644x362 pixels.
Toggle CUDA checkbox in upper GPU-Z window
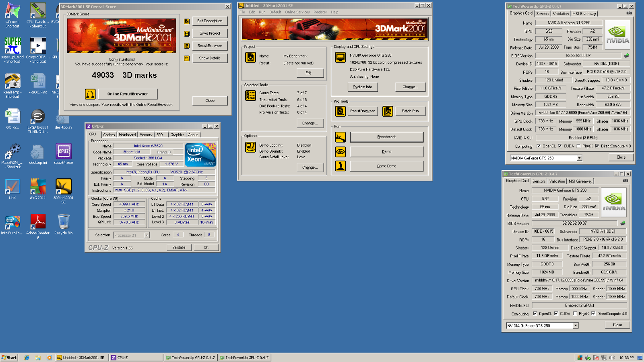pyautogui.click(x=559, y=146)
